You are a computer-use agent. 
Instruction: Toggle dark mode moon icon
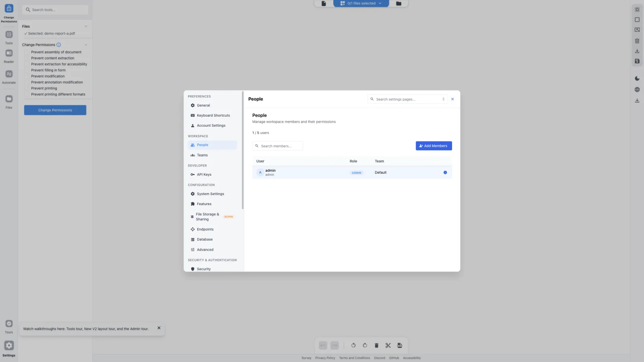point(637,78)
